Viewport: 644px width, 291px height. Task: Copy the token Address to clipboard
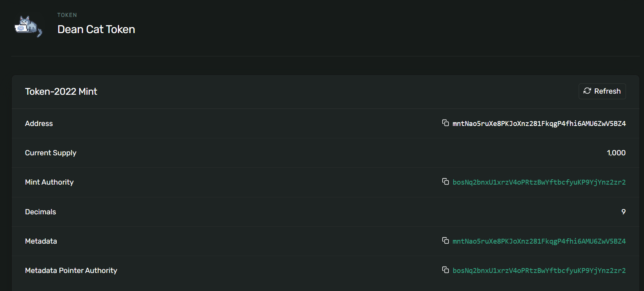pyautogui.click(x=445, y=123)
